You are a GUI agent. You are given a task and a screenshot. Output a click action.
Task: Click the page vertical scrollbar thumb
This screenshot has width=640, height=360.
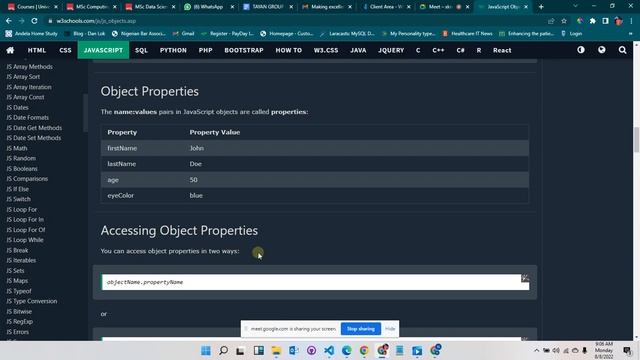pyautogui.click(x=636, y=139)
